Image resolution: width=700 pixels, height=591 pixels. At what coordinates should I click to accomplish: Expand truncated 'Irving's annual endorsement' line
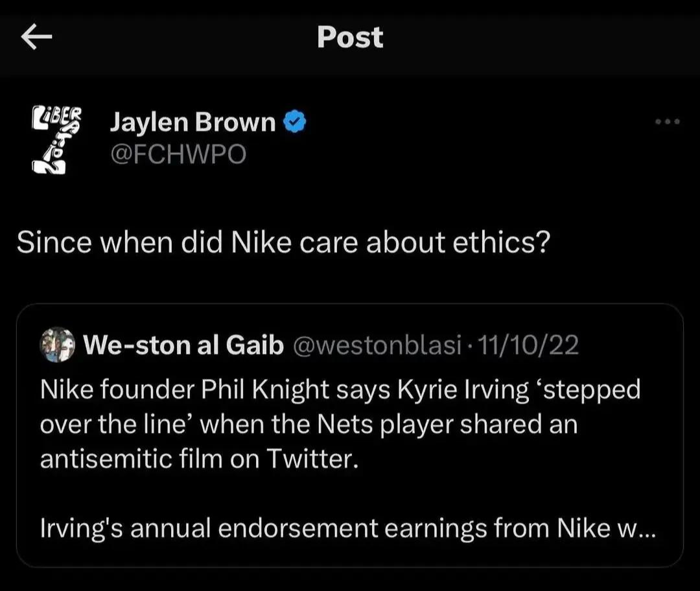point(324,528)
